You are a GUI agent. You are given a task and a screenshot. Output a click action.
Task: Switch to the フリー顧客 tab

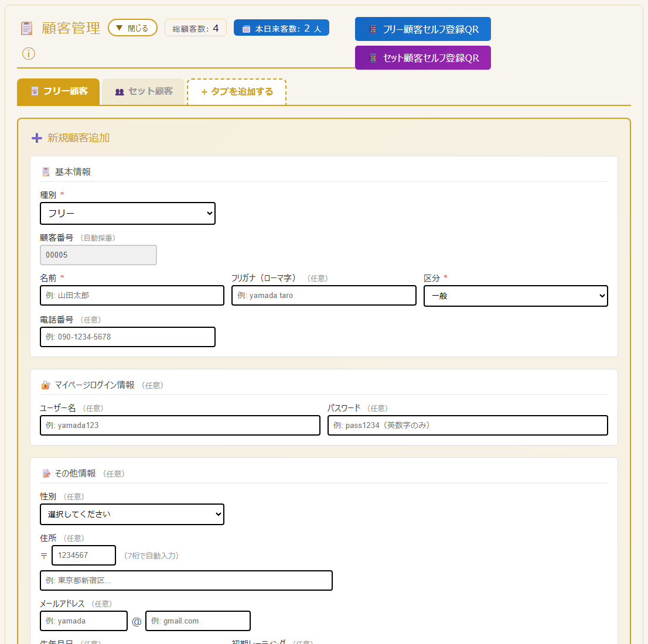click(58, 92)
